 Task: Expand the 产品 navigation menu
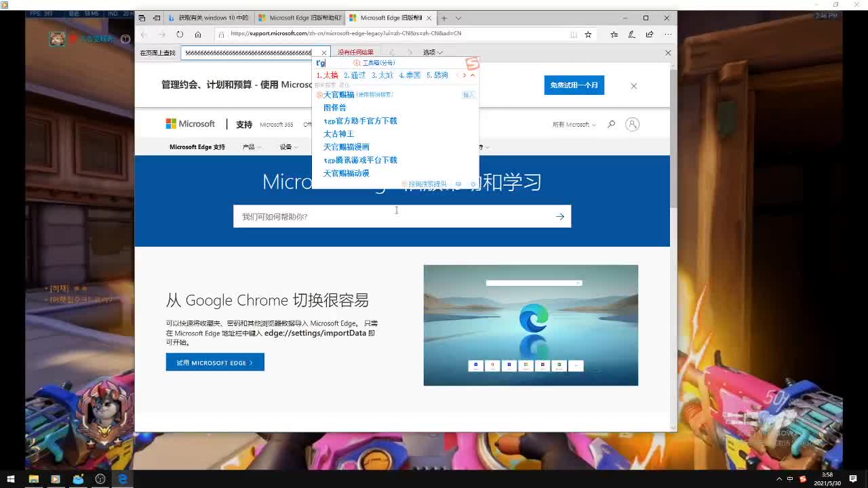click(252, 147)
